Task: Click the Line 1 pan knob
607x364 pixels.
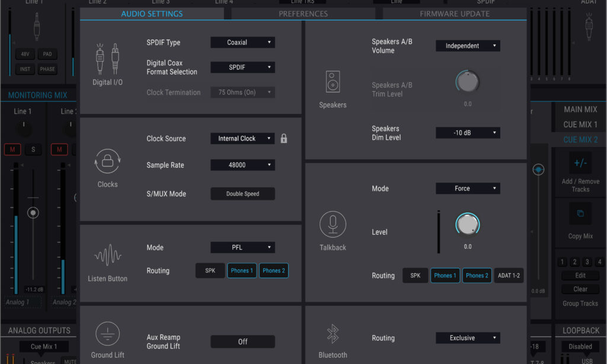Action: pyautogui.click(x=24, y=127)
